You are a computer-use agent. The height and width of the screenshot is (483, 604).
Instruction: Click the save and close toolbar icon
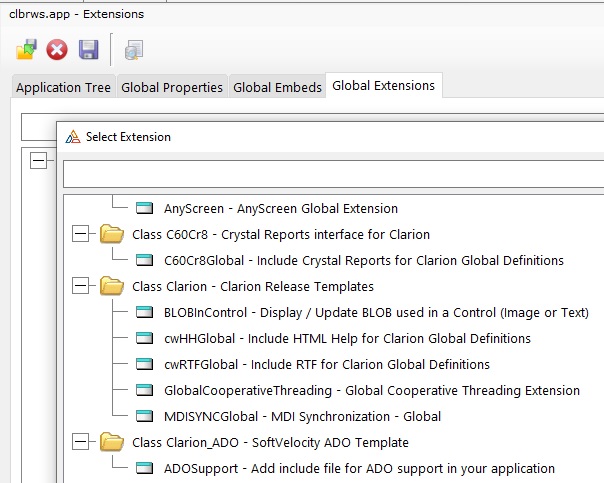click(x=26, y=49)
